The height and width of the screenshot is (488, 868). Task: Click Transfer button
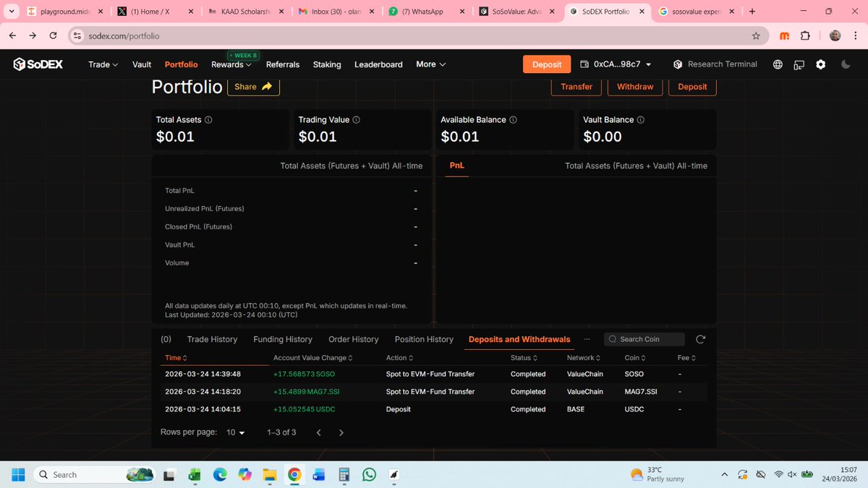click(x=576, y=87)
